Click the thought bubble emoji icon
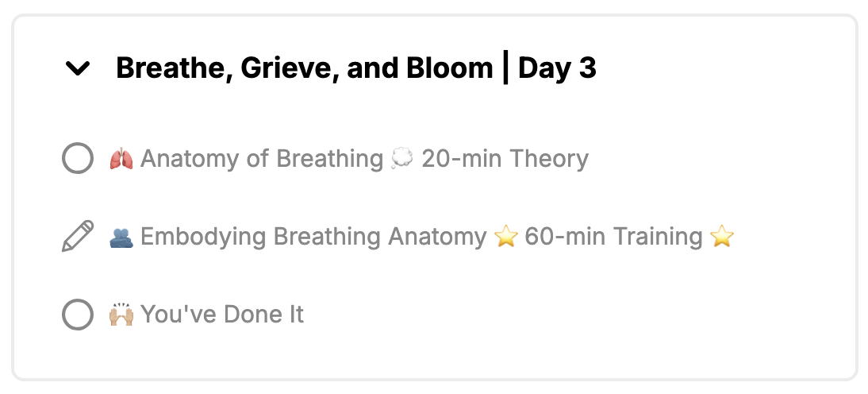Viewport: 868px width, 394px height. tap(402, 159)
